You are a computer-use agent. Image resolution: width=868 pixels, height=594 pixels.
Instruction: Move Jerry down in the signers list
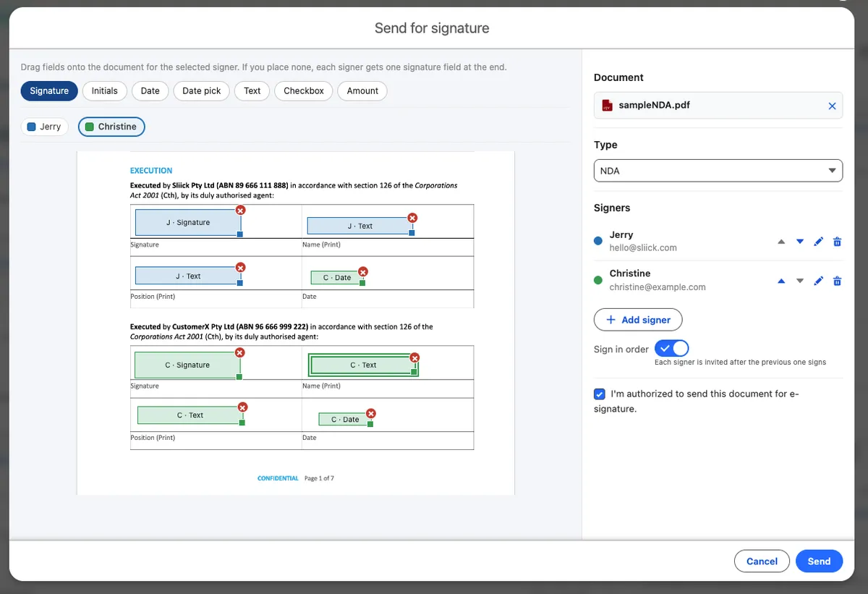coord(800,242)
